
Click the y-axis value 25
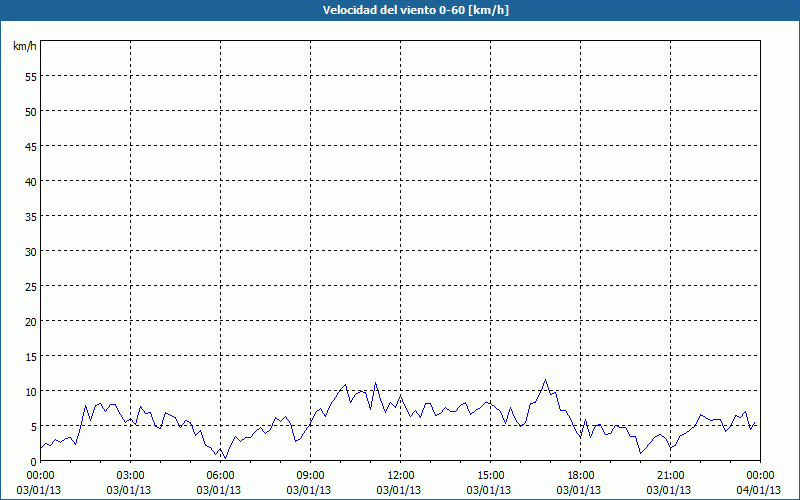click(31, 287)
